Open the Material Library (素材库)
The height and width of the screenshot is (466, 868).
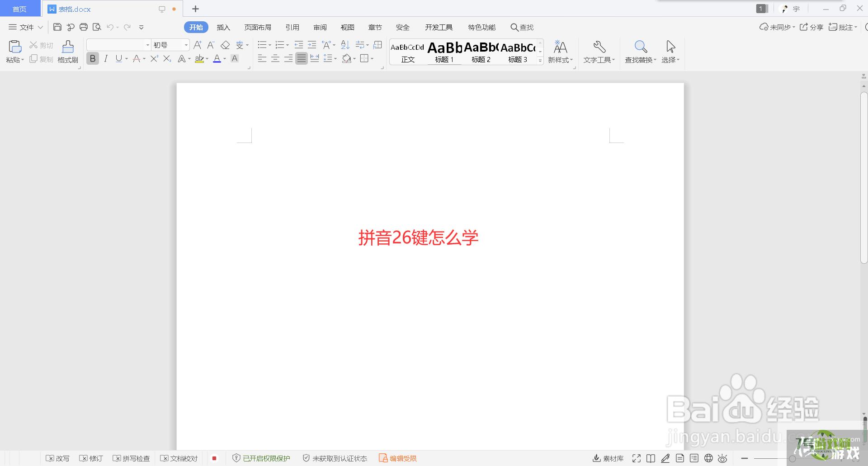point(608,458)
